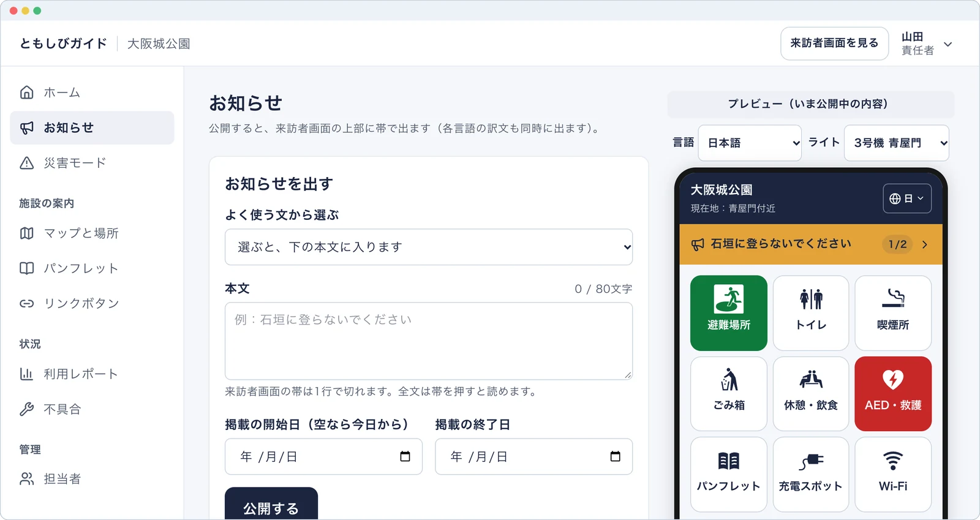Tap the トイレ tile in preview
This screenshot has width=980, height=520.
811,313
